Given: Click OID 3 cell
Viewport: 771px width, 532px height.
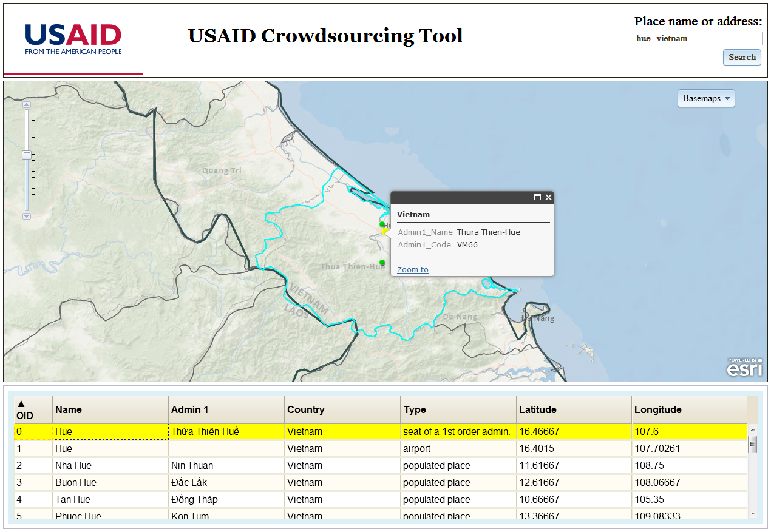Looking at the screenshot, I should click(33, 483).
